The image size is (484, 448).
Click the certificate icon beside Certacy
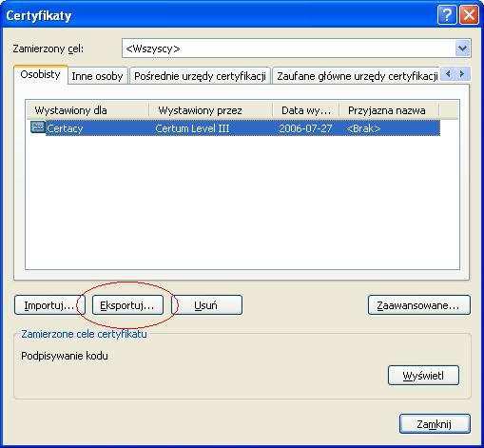coord(38,127)
